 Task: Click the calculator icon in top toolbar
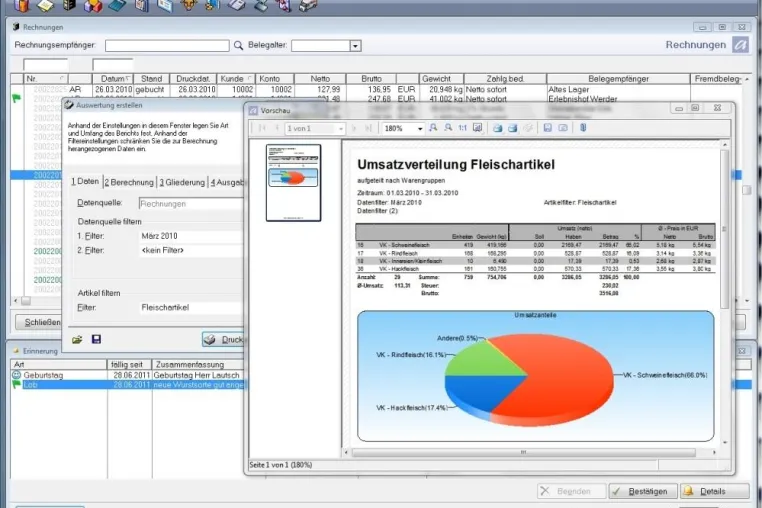[117, 5]
